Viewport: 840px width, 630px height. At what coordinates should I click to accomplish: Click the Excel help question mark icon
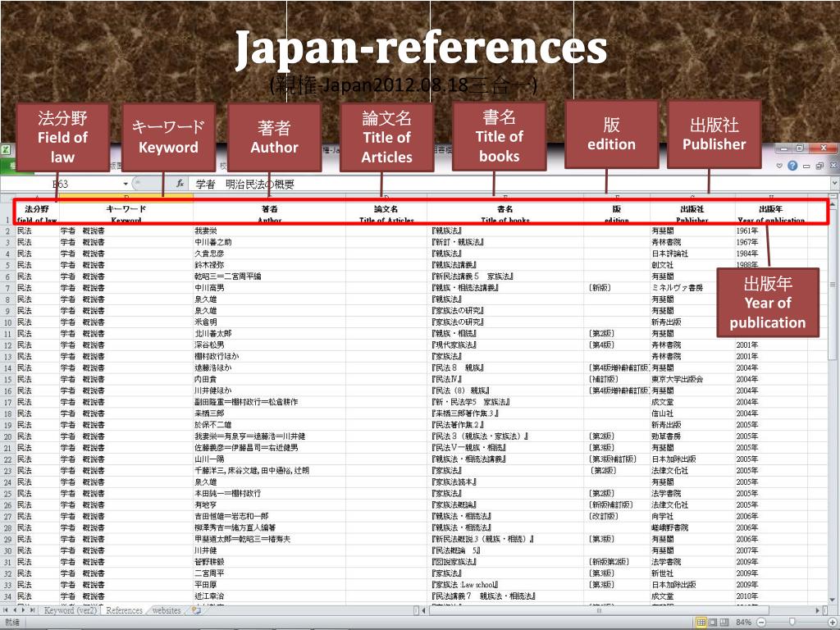coord(792,166)
